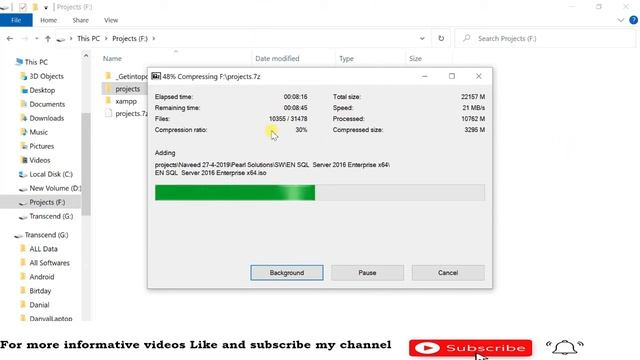Viewport: 640px width, 360px height.
Task: Open the Home ribbon tab
Action: click(x=48, y=20)
